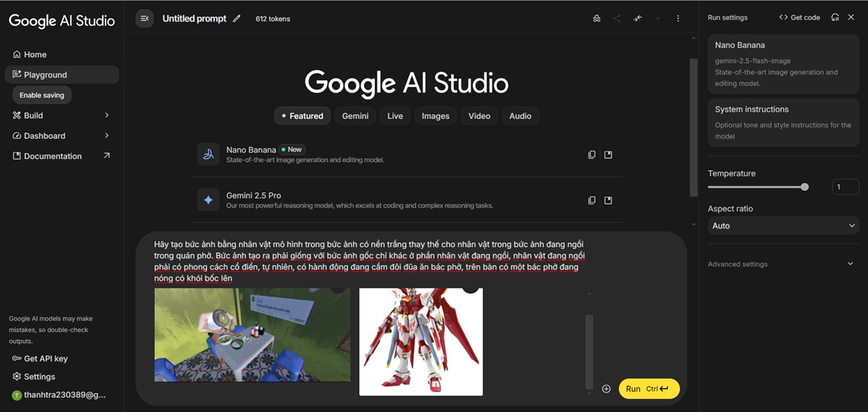Select the Audio filter chip

pos(520,116)
